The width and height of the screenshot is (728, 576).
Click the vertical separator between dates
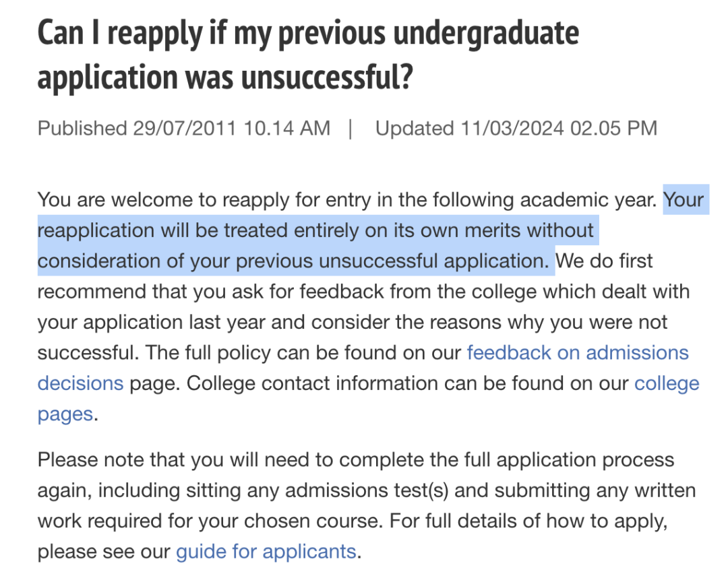pyautogui.click(x=351, y=129)
